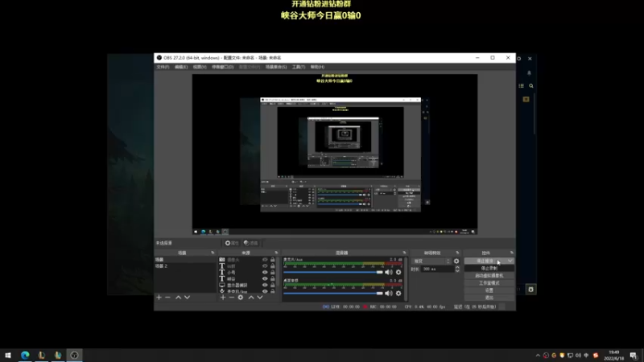Expand the arrow beside the 停止推流 button
This screenshot has height=362, width=644.
pyautogui.click(x=510, y=261)
